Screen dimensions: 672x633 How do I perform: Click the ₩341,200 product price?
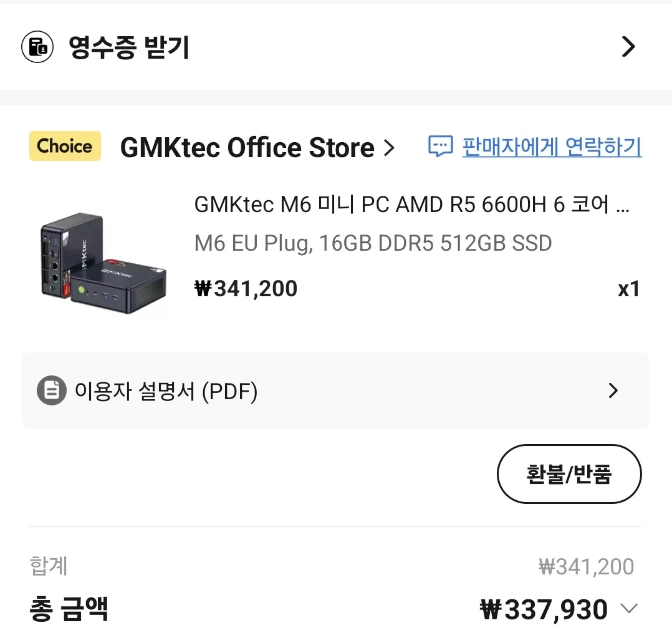pos(246,289)
